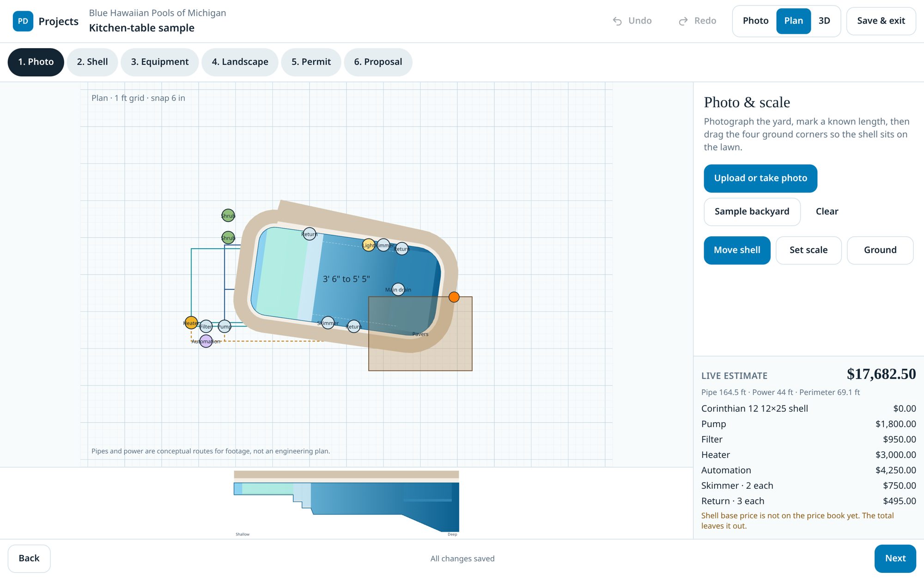This screenshot has width=924, height=578.
Task: Click the pool depth profile thumbnail
Action: 346,503
